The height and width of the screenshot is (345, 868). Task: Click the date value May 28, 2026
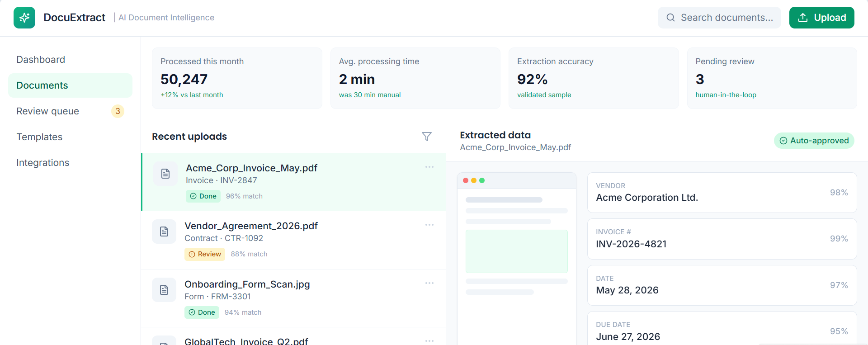pyautogui.click(x=627, y=290)
